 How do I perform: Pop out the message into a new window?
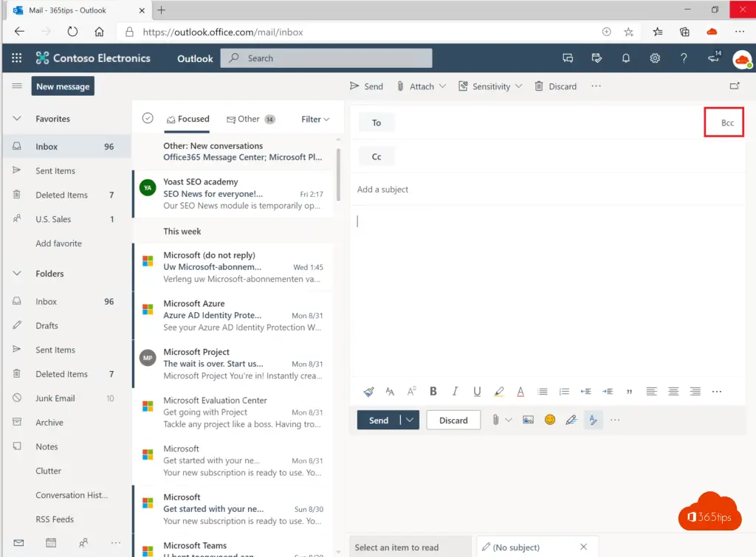click(734, 86)
